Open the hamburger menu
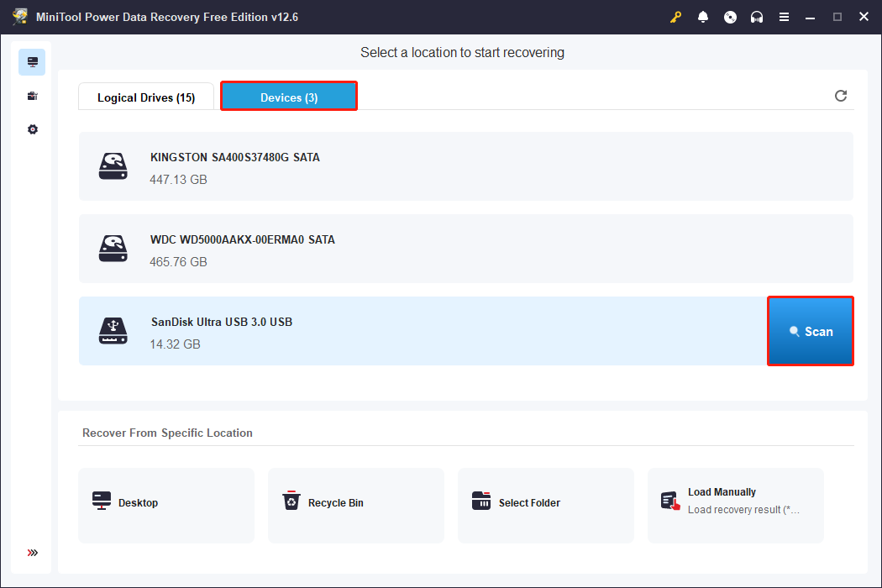This screenshot has width=882, height=588. tap(784, 16)
